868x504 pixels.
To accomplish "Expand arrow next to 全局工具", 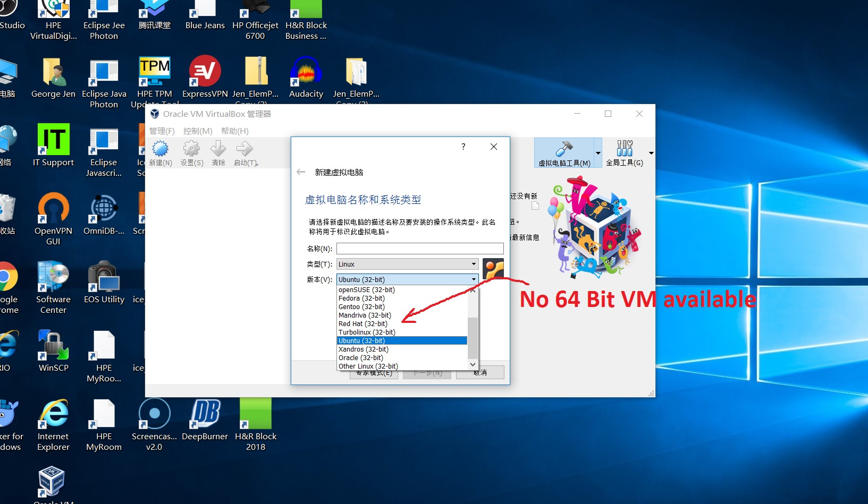I will pyautogui.click(x=651, y=153).
